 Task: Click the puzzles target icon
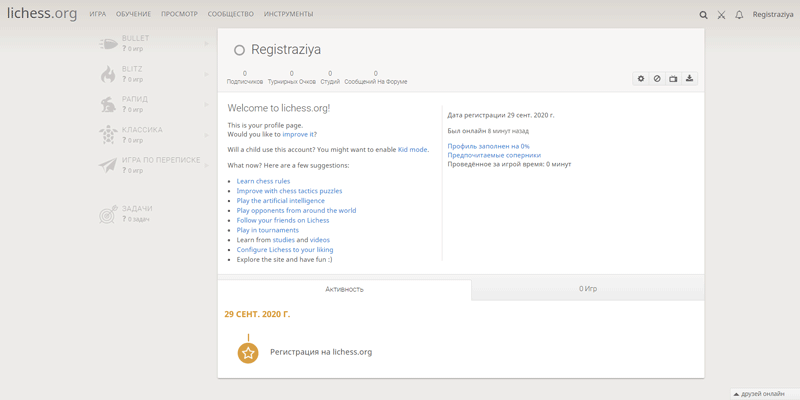108,215
